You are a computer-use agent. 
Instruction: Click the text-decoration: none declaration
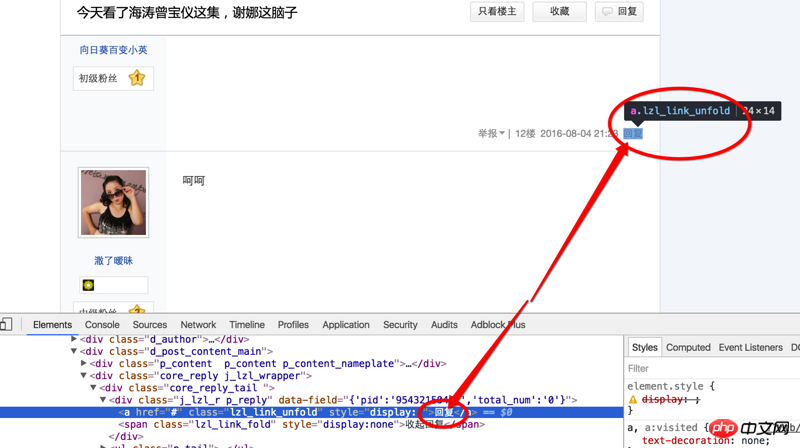tap(706, 441)
